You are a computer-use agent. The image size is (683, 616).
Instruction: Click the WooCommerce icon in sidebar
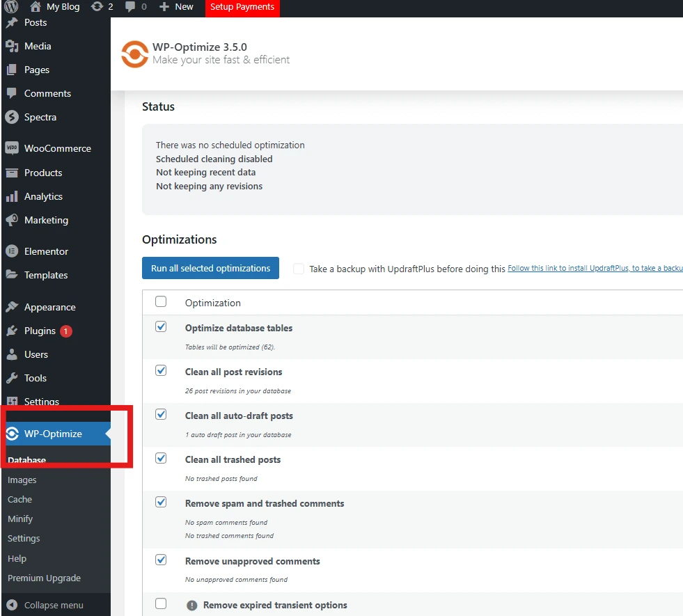pos(11,148)
